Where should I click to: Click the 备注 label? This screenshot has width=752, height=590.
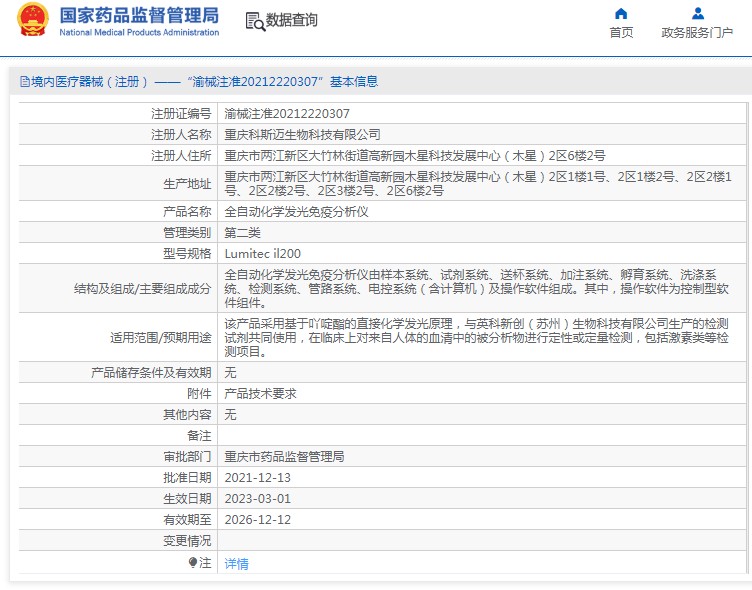coord(199,436)
